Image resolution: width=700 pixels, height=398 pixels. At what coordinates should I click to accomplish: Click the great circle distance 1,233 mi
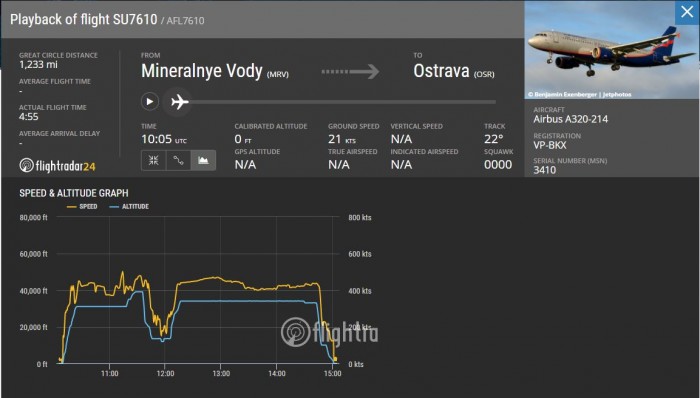(x=38, y=65)
